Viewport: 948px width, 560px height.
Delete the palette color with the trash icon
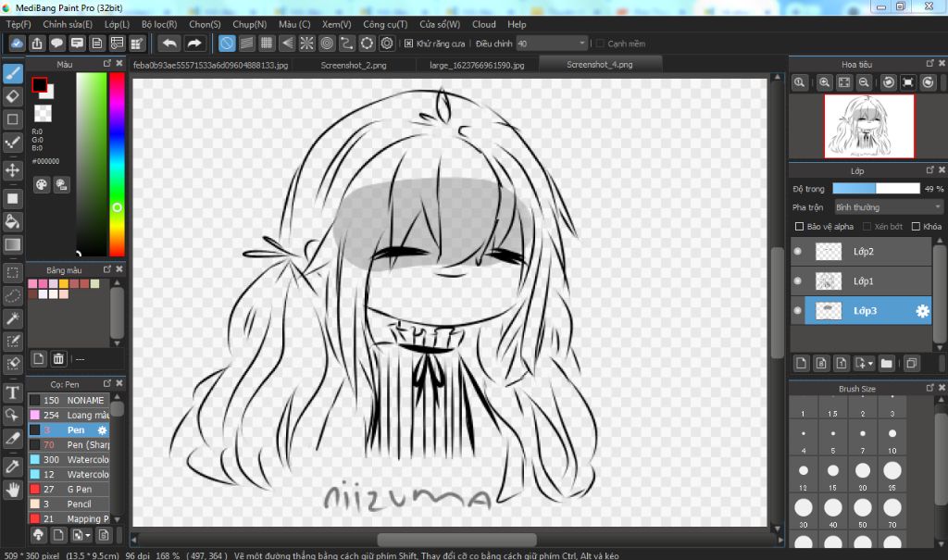click(58, 358)
